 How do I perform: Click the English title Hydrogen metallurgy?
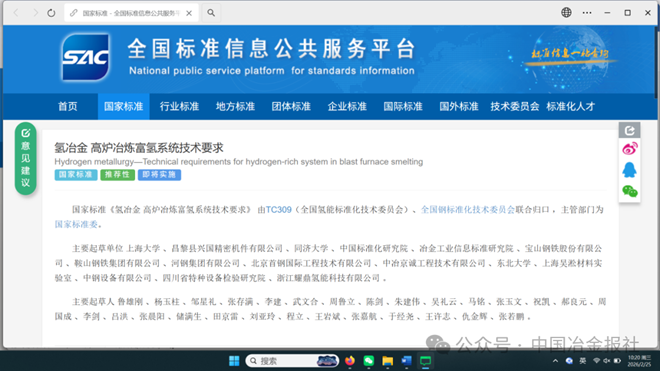pos(239,162)
